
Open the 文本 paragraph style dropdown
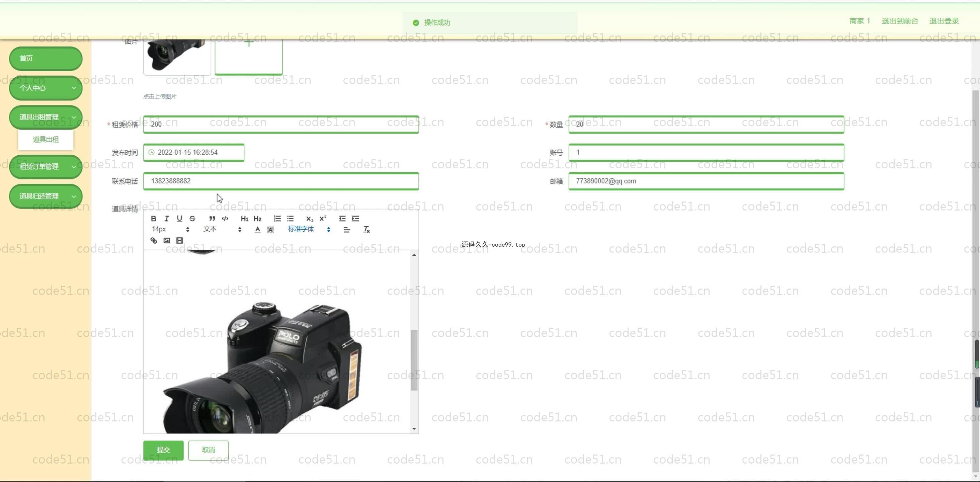(x=222, y=229)
